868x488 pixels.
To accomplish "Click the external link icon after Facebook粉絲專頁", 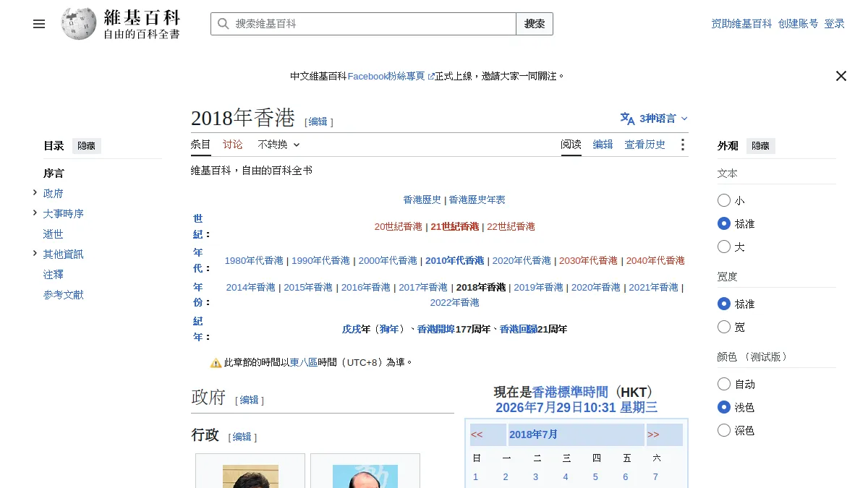I will point(431,77).
